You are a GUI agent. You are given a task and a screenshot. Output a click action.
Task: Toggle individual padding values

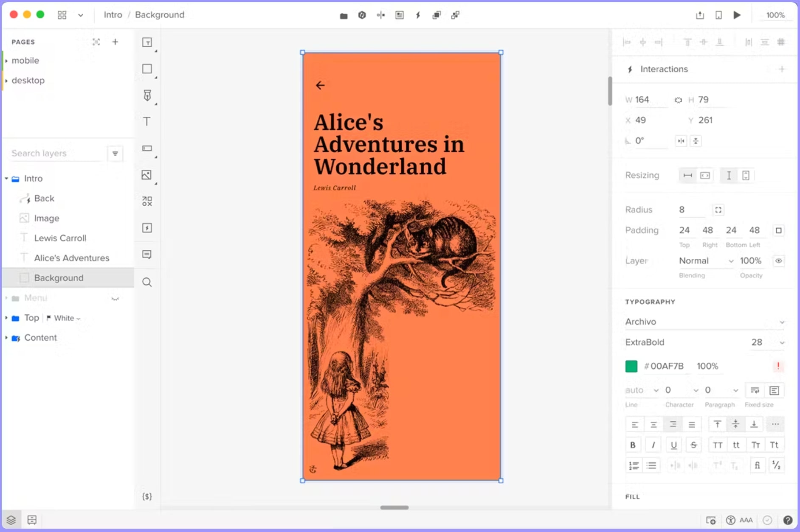[x=778, y=230]
